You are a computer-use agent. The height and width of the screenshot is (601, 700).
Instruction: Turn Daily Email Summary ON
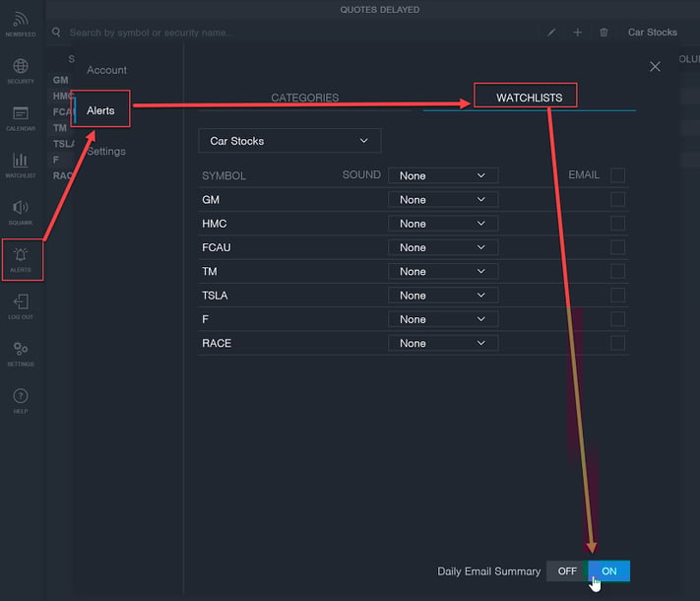608,571
